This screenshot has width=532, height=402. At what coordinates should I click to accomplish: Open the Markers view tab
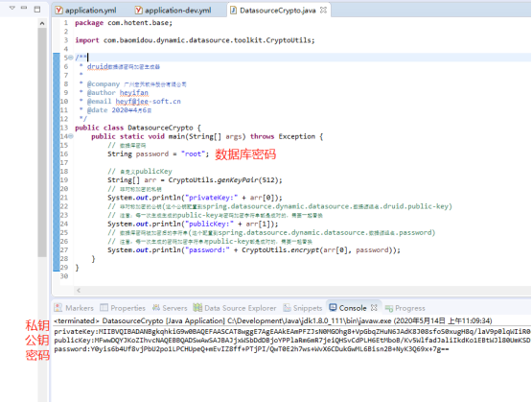point(74,308)
